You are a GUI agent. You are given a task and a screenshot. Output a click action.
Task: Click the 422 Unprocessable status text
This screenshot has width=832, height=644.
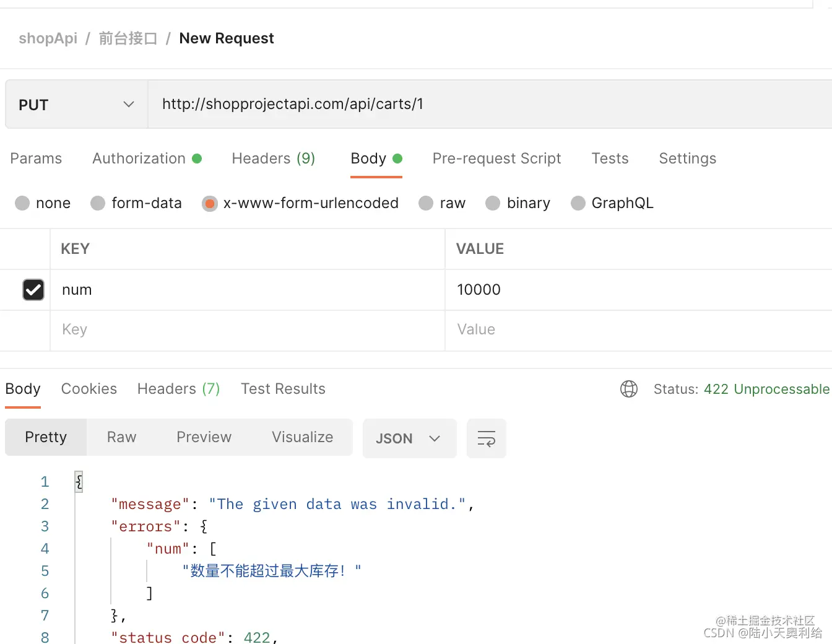pyautogui.click(x=766, y=389)
